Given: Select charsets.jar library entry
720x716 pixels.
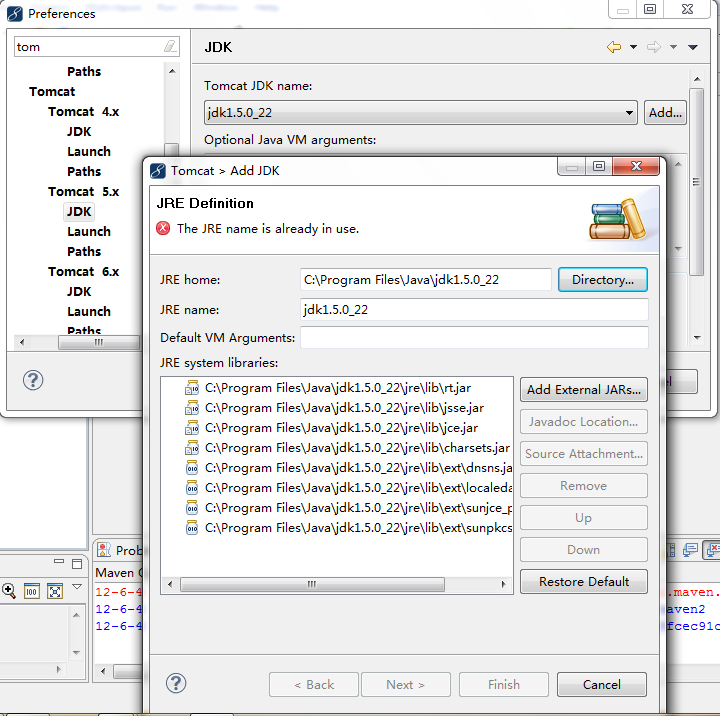Looking at the screenshot, I should pos(357,448).
